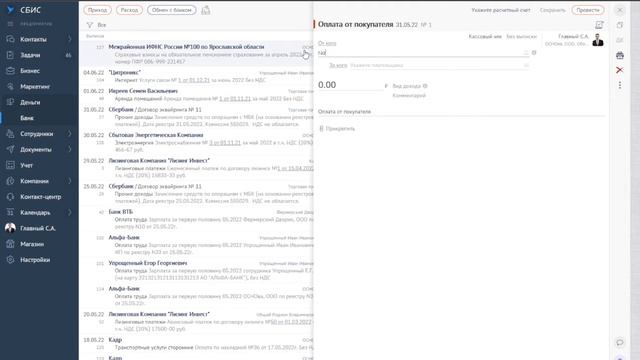640x360 pixels.
Task: Open the Документы section icon
Action: click(10, 149)
